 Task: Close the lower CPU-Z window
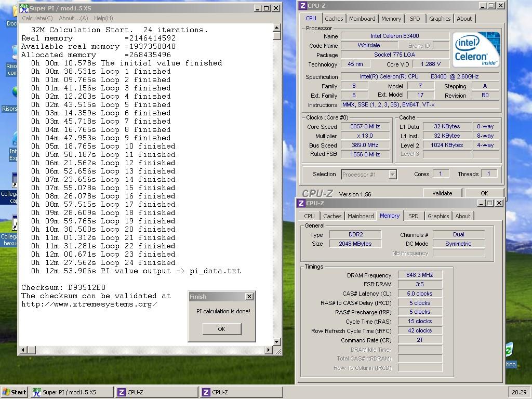499,203
